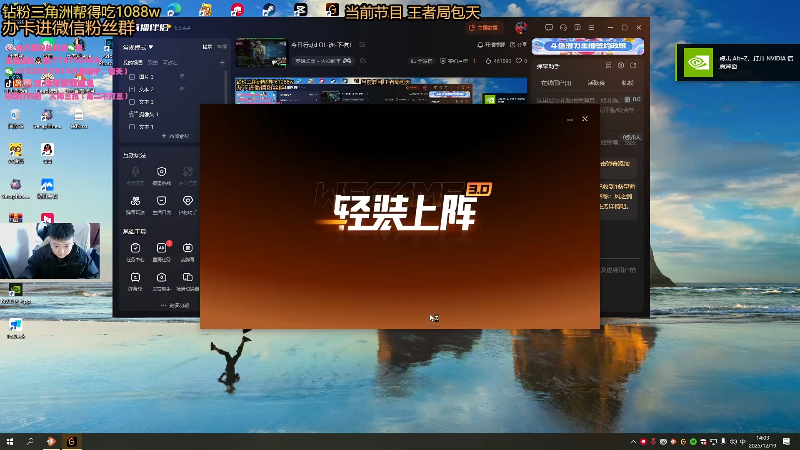Open the chat-screen icon in the bottom tools row
800x450 pixels.
(135, 278)
